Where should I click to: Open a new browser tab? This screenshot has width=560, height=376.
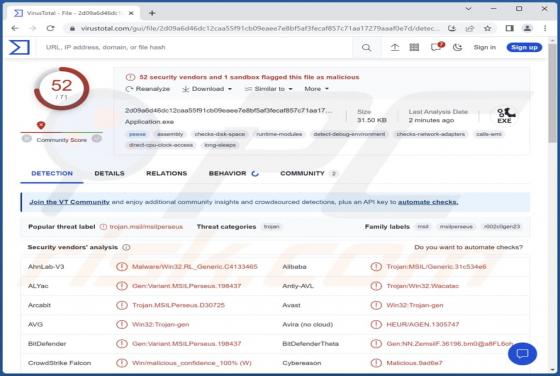tap(152, 13)
